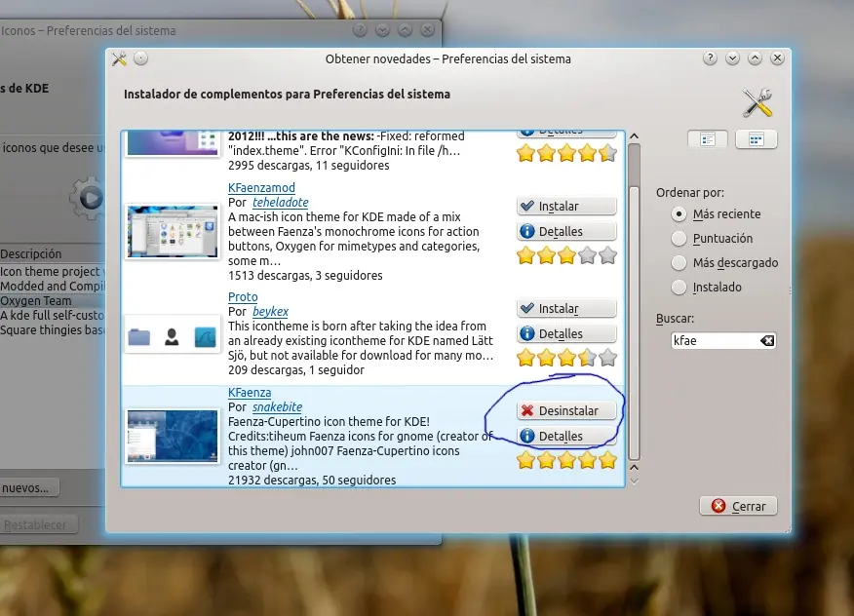Open the KFaenzamod preview thumbnail
The image size is (854, 616).
coord(173,231)
